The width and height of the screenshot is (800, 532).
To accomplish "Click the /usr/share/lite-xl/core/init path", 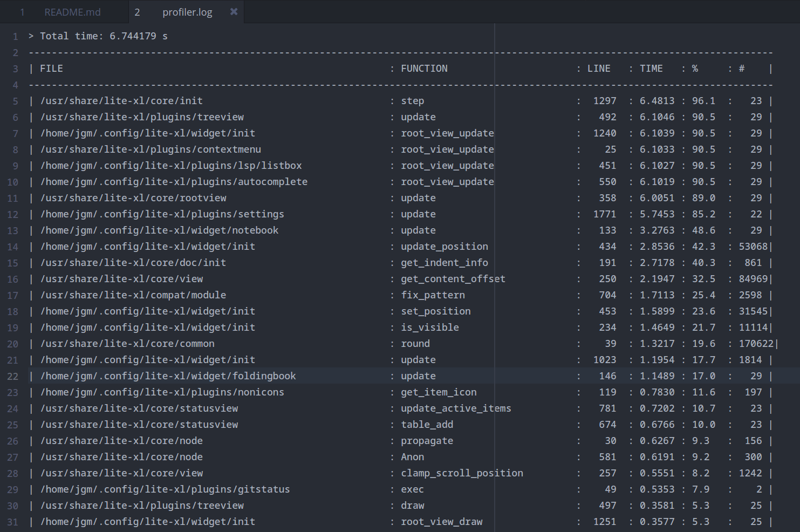I will (x=121, y=101).
